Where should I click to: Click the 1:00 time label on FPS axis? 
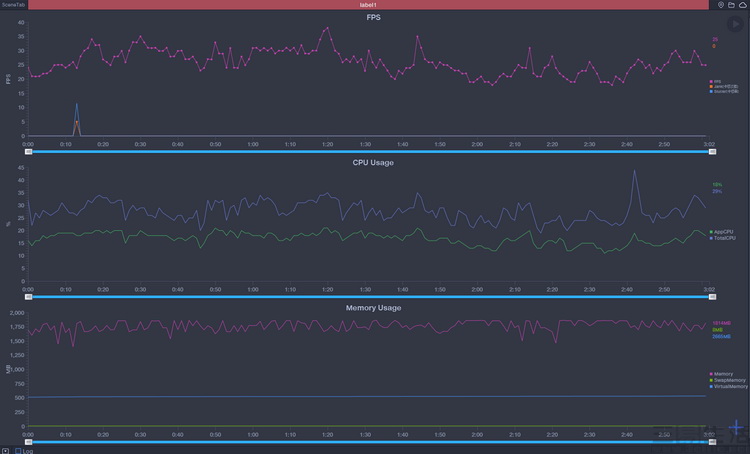click(x=253, y=144)
